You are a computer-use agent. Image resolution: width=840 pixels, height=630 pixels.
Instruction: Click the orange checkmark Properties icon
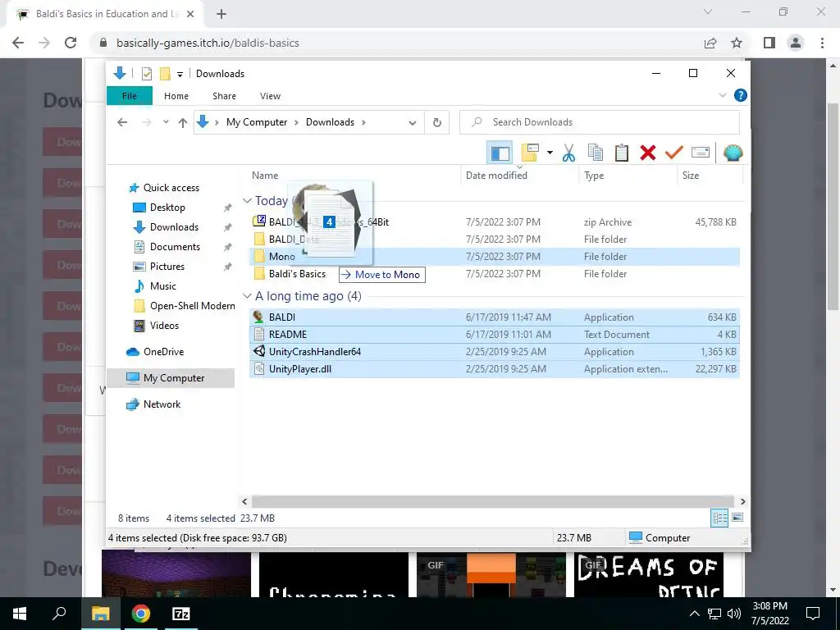(674, 153)
